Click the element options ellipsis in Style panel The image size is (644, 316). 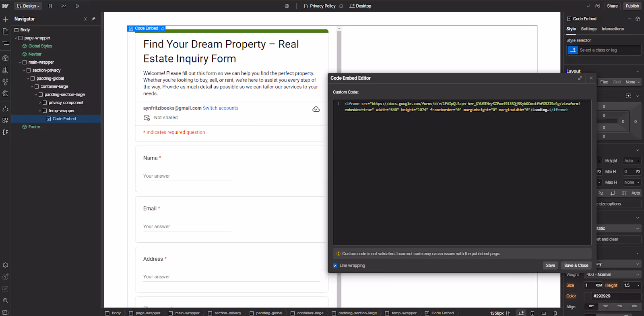coord(630,19)
